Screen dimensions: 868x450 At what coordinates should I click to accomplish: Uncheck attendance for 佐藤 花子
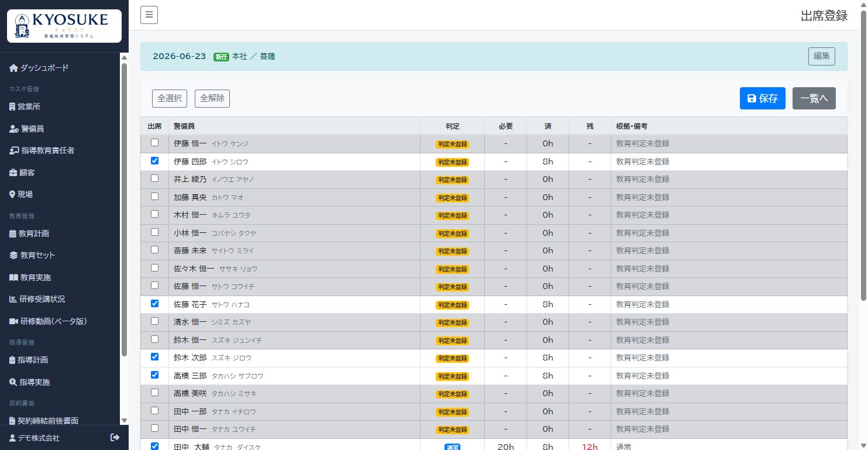154,303
